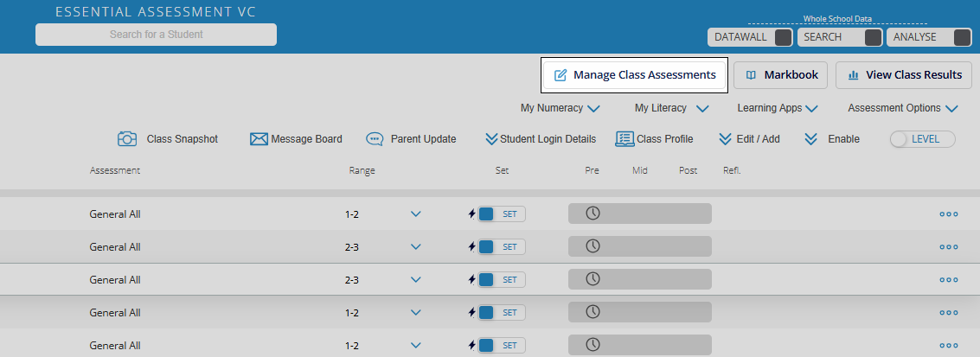
Task: Click lightning bolt icon in lower 2-3 row
Action: [472, 279]
